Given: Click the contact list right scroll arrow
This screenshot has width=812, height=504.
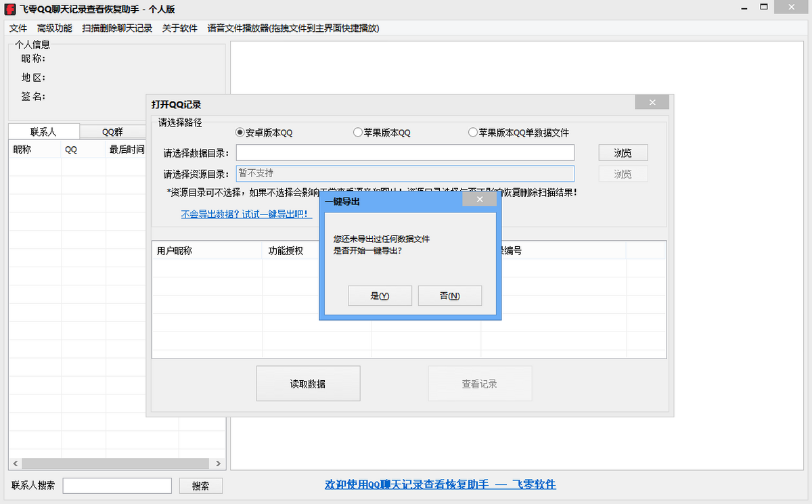Looking at the screenshot, I should click(219, 463).
